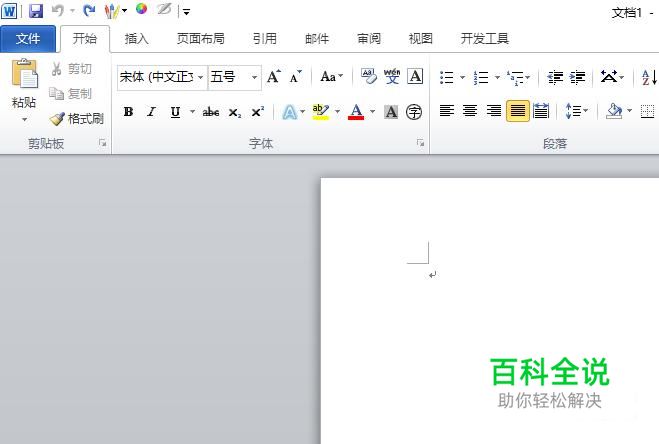The width and height of the screenshot is (659, 444).
Task: Switch to the 页面布局 tab
Action: click(200, 39)
